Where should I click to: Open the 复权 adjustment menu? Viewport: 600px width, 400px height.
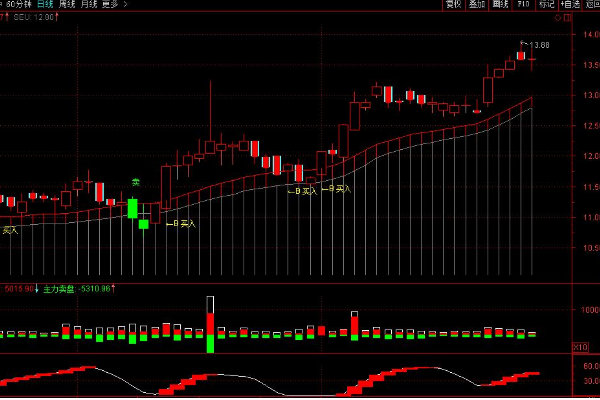click(453, 5)
